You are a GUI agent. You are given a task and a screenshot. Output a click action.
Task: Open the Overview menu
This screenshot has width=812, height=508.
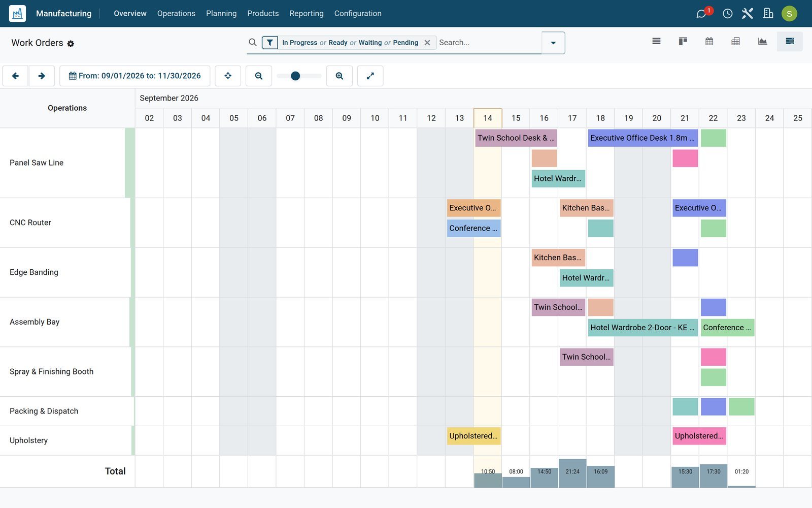click(x=130, y=14)
